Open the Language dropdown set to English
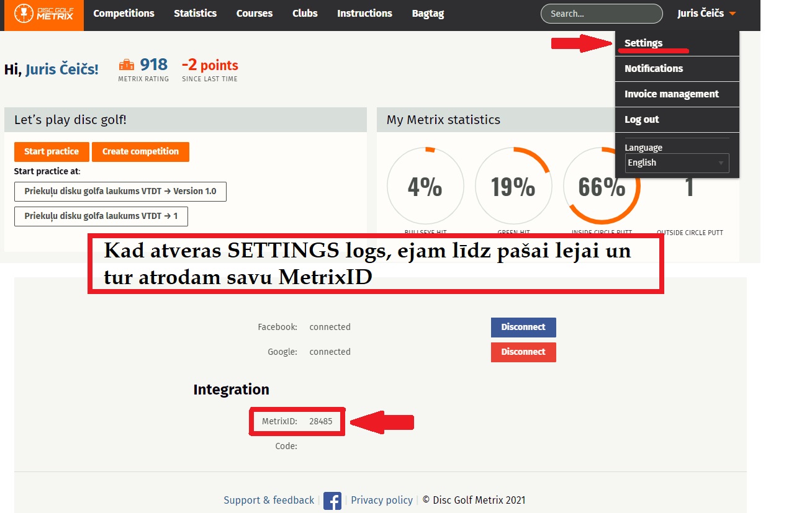 click(x=676, y=163)
